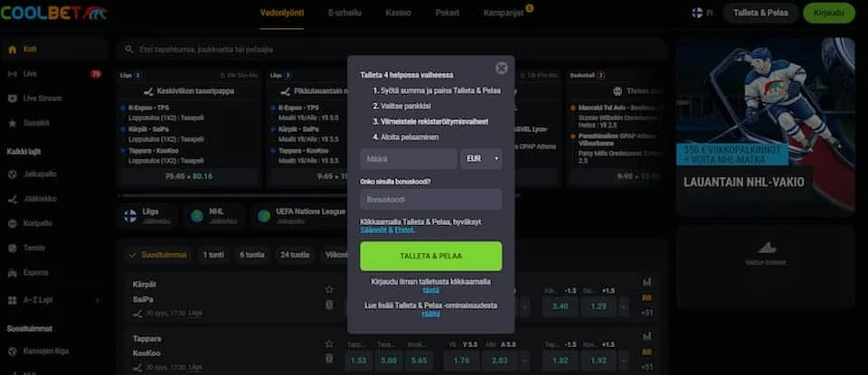Click the Määrä amount input field
Image resolution: width=868 pixels, height=375 pixels.
pos(409,159)
